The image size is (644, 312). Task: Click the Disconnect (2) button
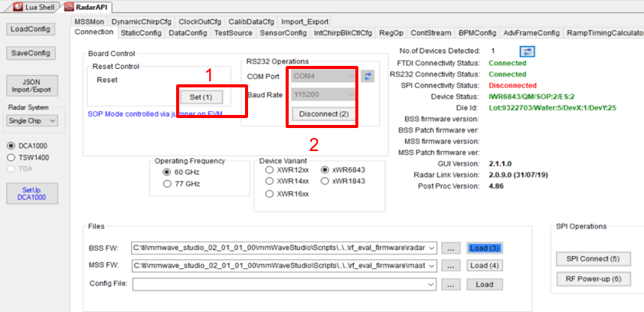click(324, 114)
